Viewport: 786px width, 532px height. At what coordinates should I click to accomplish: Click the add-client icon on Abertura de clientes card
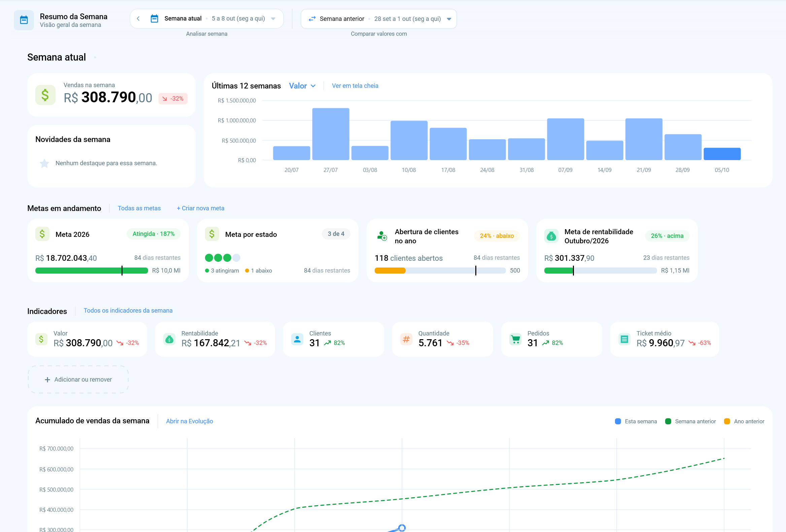tap(382, 236)
